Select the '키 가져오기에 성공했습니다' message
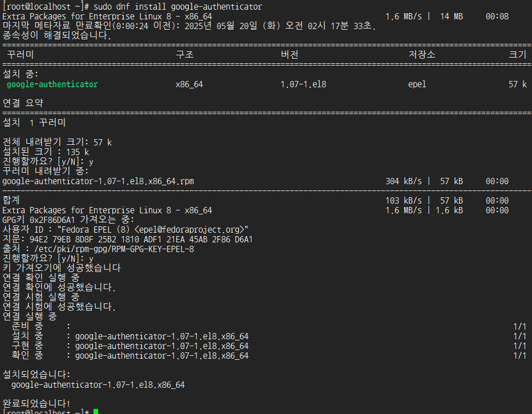This screenshot has height=414, width=532. [x=62, y=268]
